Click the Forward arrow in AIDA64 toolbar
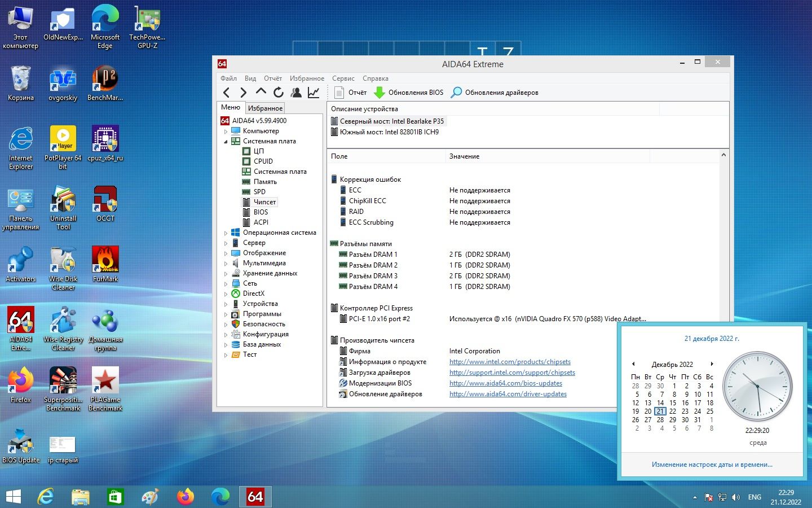 [x=244, y=93]
